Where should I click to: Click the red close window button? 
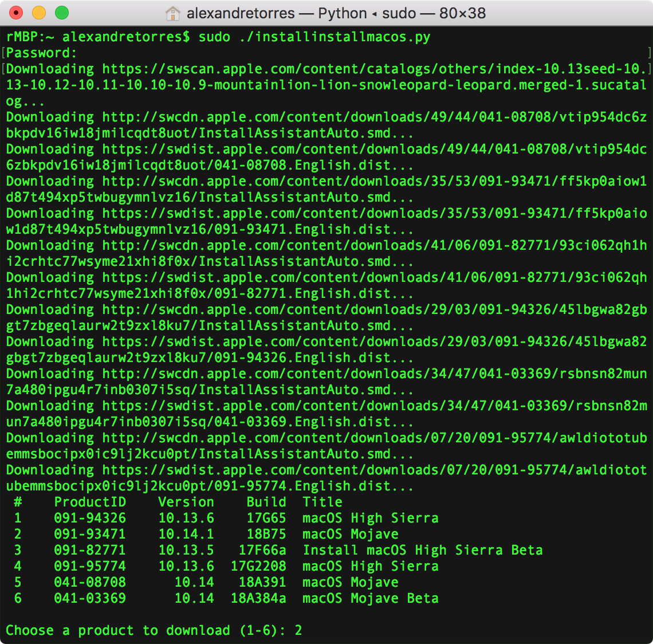click(16, 13)
